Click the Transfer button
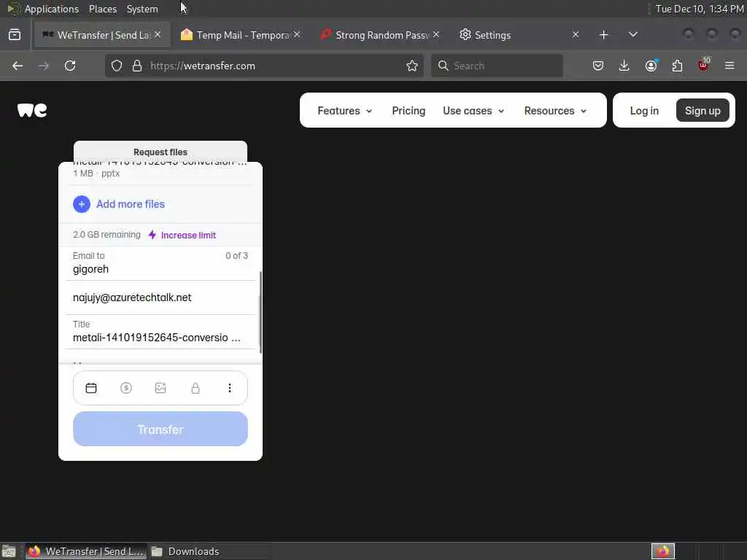 pos(160,429)
